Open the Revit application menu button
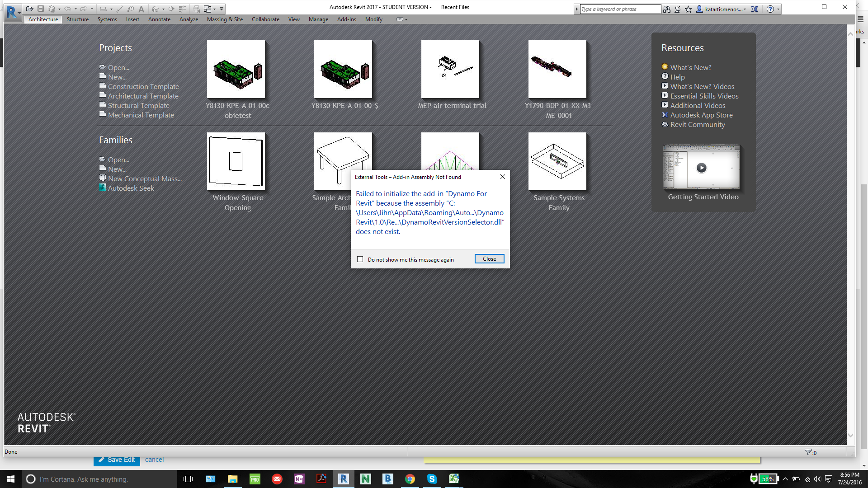Image resolution: width=868 pixels, height=488 pixels. 12,12
